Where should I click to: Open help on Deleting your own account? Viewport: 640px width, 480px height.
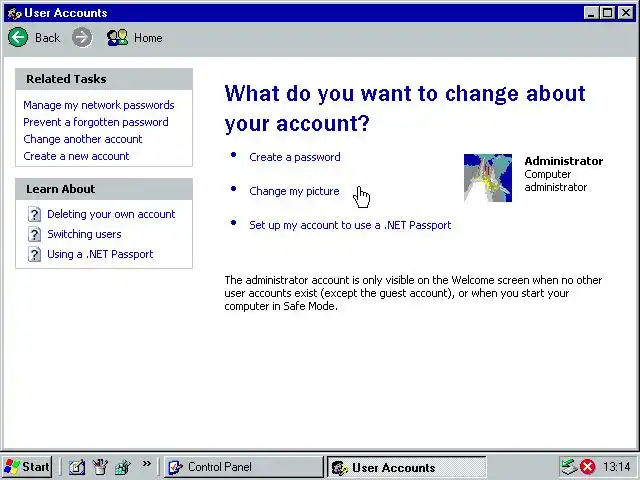(111, 214)
